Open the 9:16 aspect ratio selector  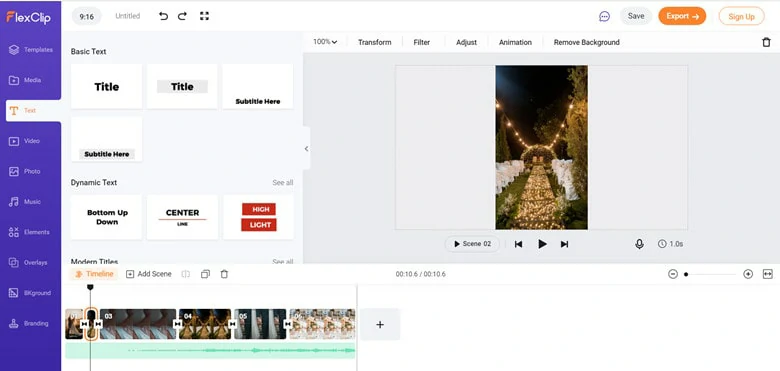click(x=87, y=16)
